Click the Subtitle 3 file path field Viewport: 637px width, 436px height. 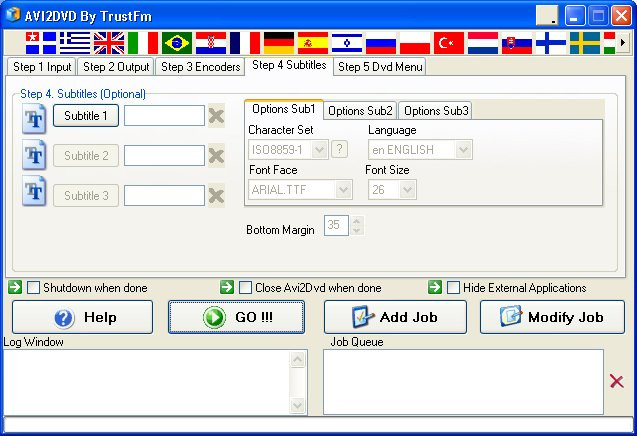point(164,195)
